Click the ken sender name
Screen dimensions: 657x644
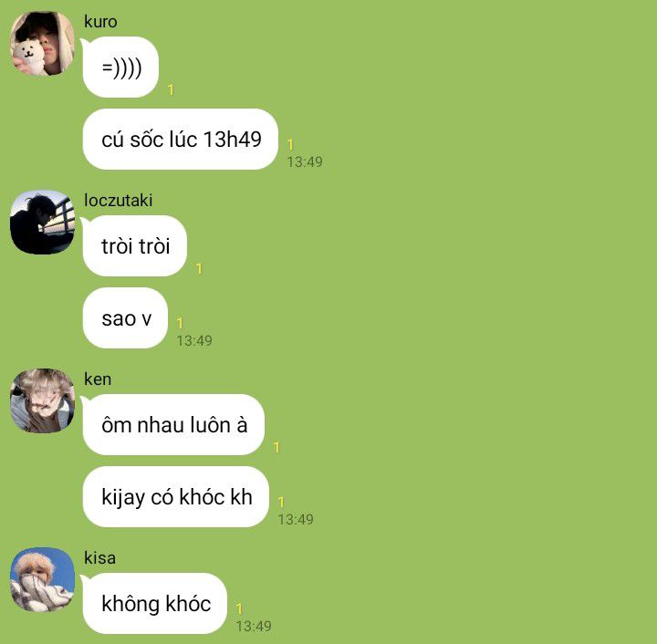point(98,379)
